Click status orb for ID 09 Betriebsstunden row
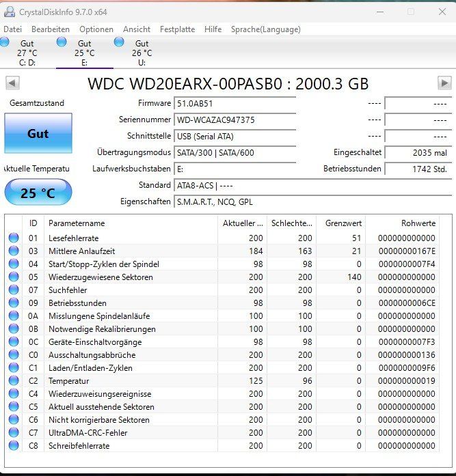The height and width of the screenshot is (476, 456). point(14,303)
